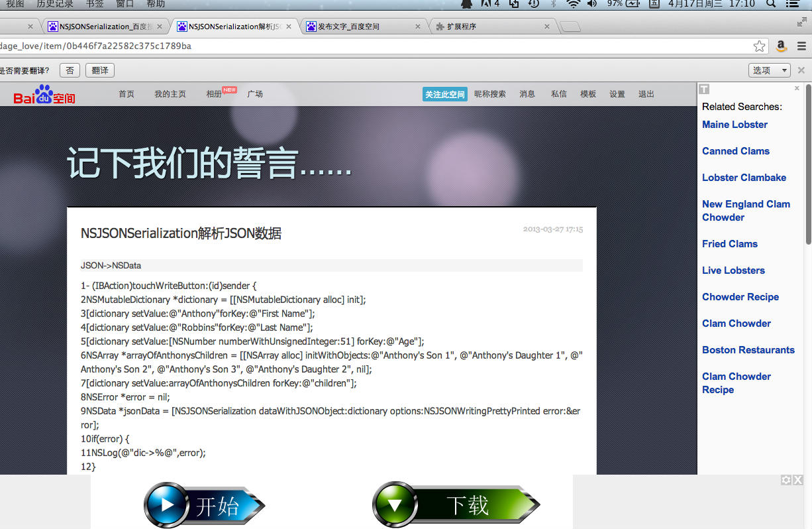Open the 选项 dropdown in translate bar
This screenshot has width=812, height=529.
[x=770, y=70]
